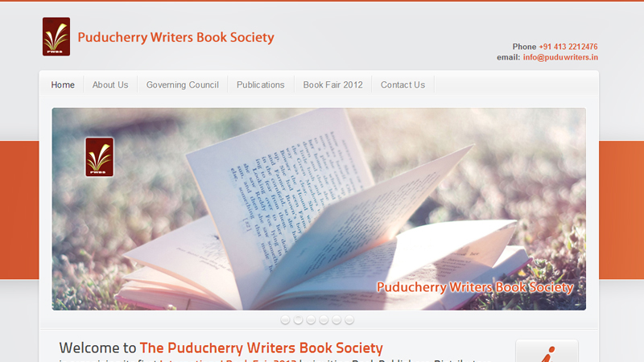Viewport: 644px width, 362px height.
Task: Click the info@puduwriters.in email link
Action: click(x=560, y=57)
